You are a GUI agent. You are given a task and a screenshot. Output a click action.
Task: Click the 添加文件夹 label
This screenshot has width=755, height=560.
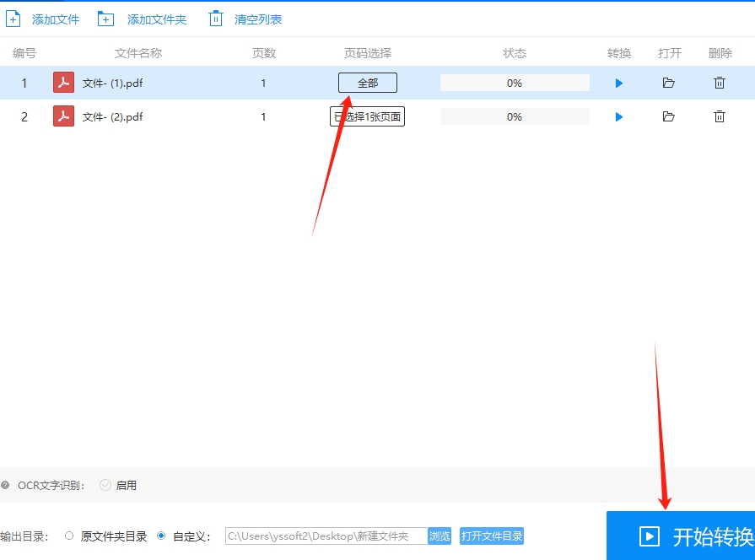[x=157, y=19]
